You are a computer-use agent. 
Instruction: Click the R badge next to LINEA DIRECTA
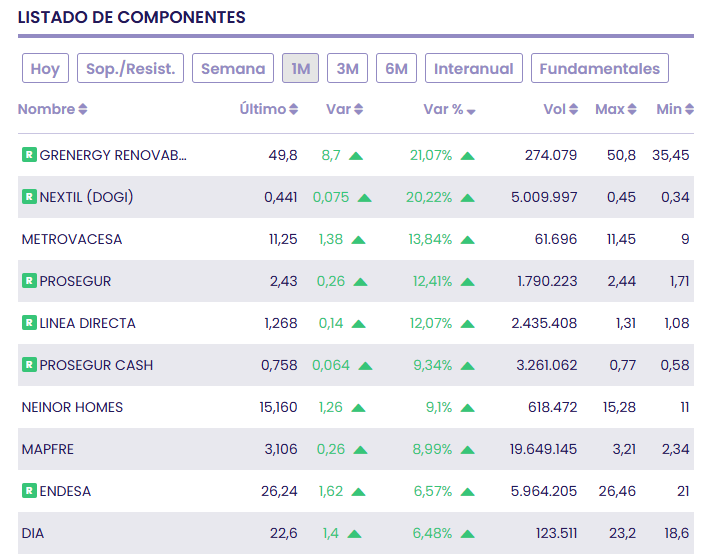(29, 323)
